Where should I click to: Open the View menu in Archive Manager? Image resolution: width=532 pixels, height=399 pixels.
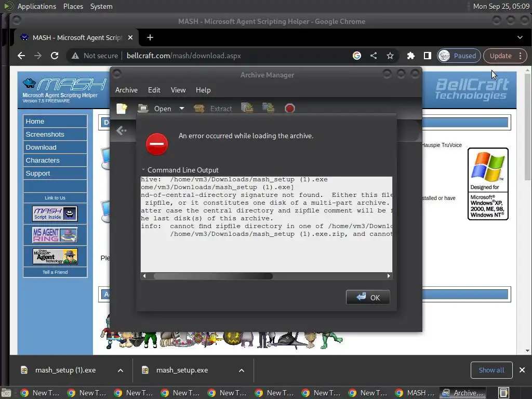[x=178, y=90]
